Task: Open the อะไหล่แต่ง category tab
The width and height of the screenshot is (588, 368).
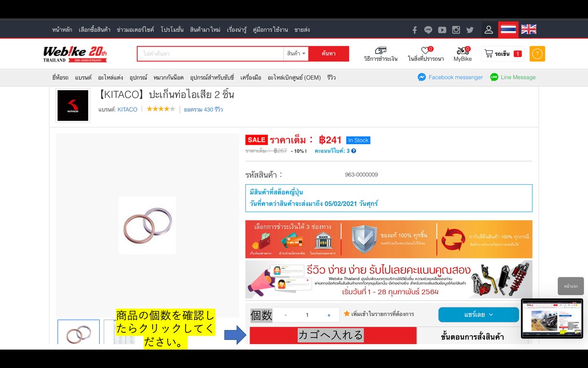Action: coord(110,78)
